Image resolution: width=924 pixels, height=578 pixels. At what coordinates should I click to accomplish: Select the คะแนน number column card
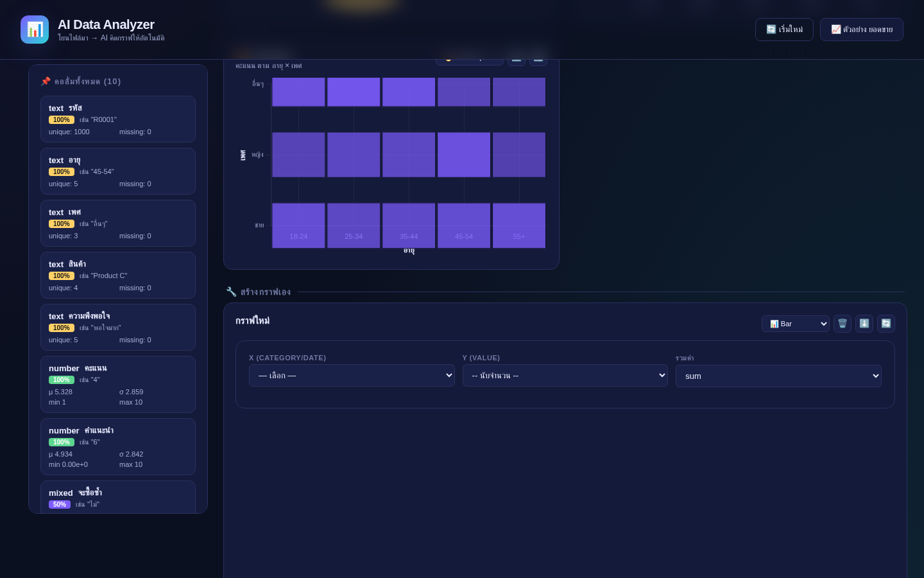[x=118, y=385]
